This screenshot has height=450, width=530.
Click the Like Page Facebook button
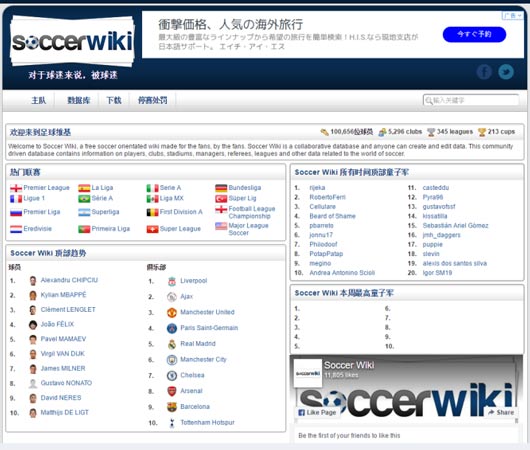pos(317,412)
